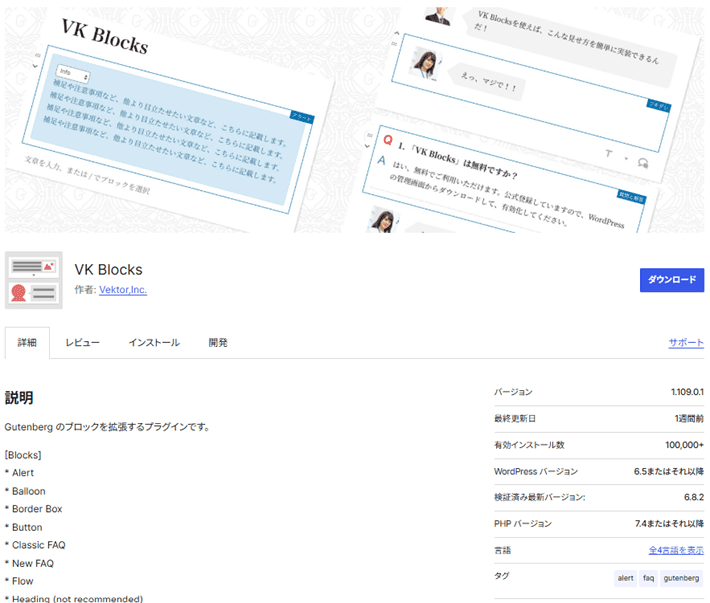Click the 7.4またはそれ以降 PHP version value
Image resolution: width=710 pixels, height=603 pixels.
[x=669, y=524]
